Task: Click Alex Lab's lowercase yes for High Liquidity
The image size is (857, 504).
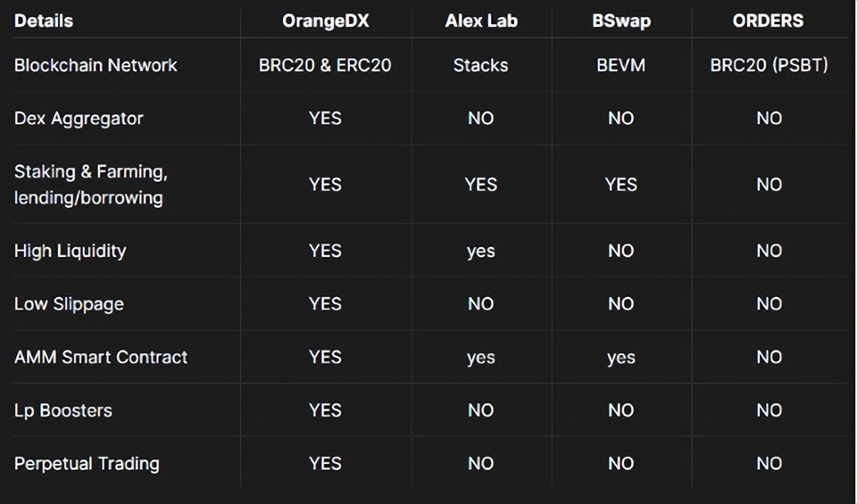Action: click(480, 252)
